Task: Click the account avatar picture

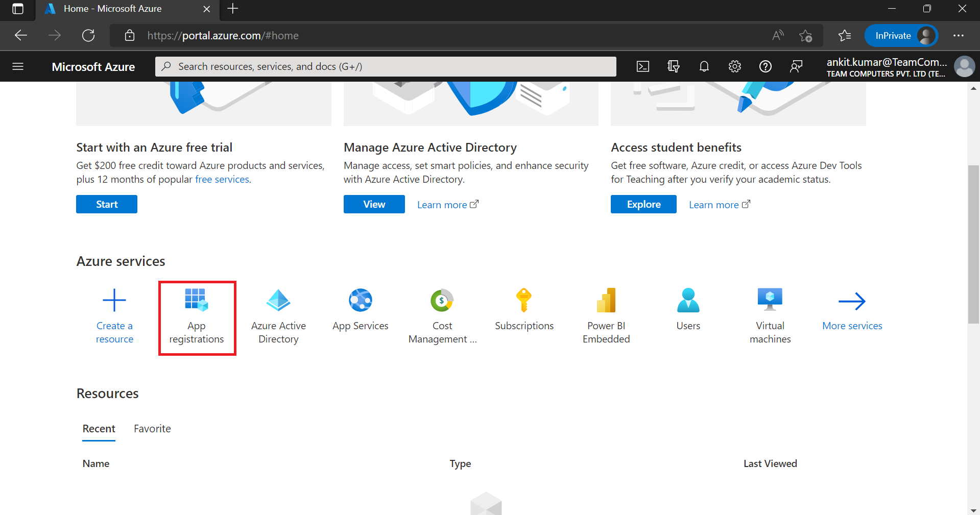Action: pos(964,66)
